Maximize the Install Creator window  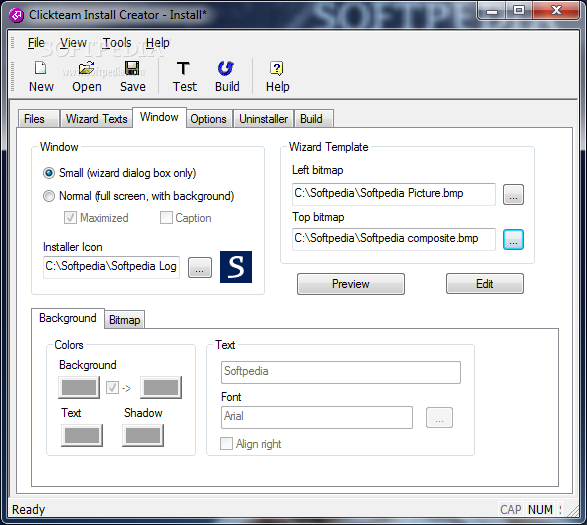point(518,11)
